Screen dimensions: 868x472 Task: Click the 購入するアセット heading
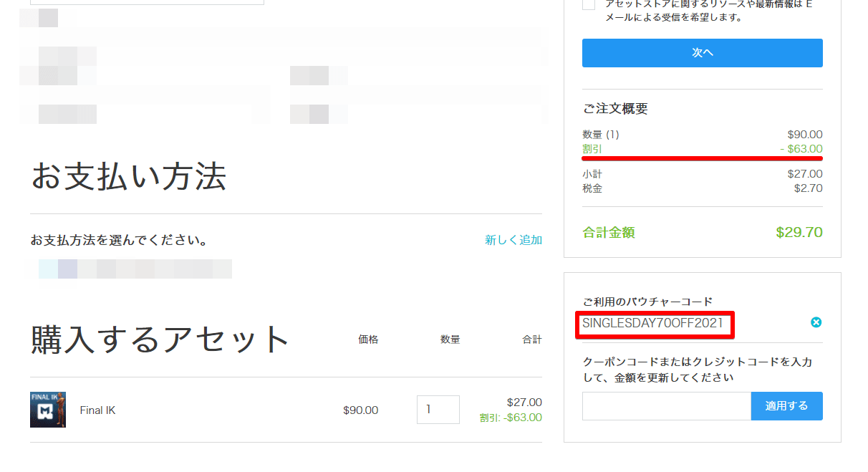coord(160,339)
